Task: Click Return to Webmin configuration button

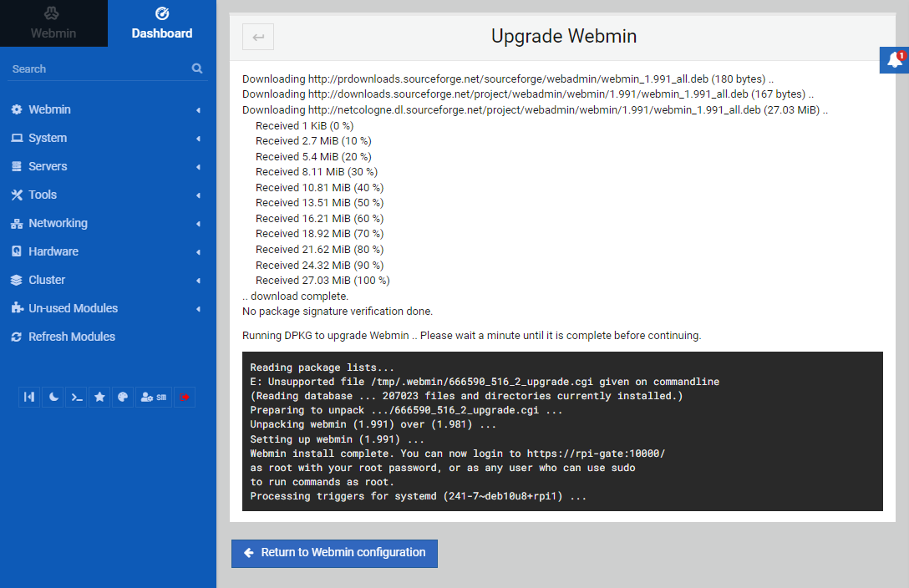Action: click(x=334, y=553)
